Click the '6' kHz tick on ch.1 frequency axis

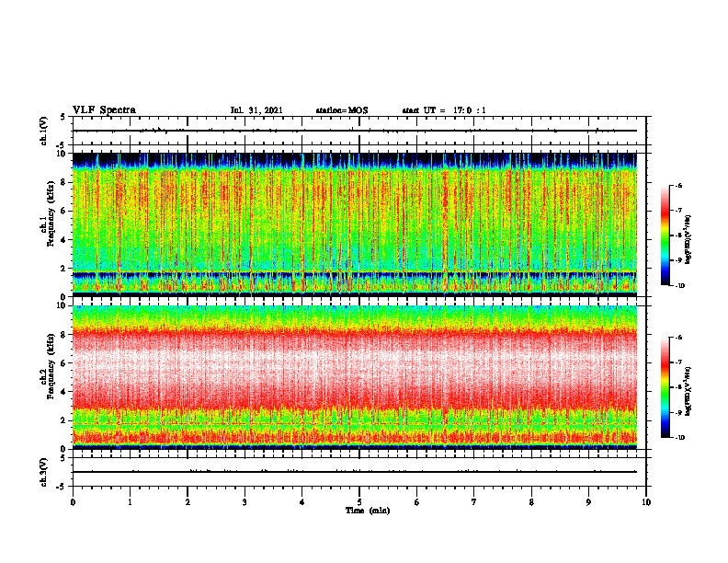[x=64, y=211]
